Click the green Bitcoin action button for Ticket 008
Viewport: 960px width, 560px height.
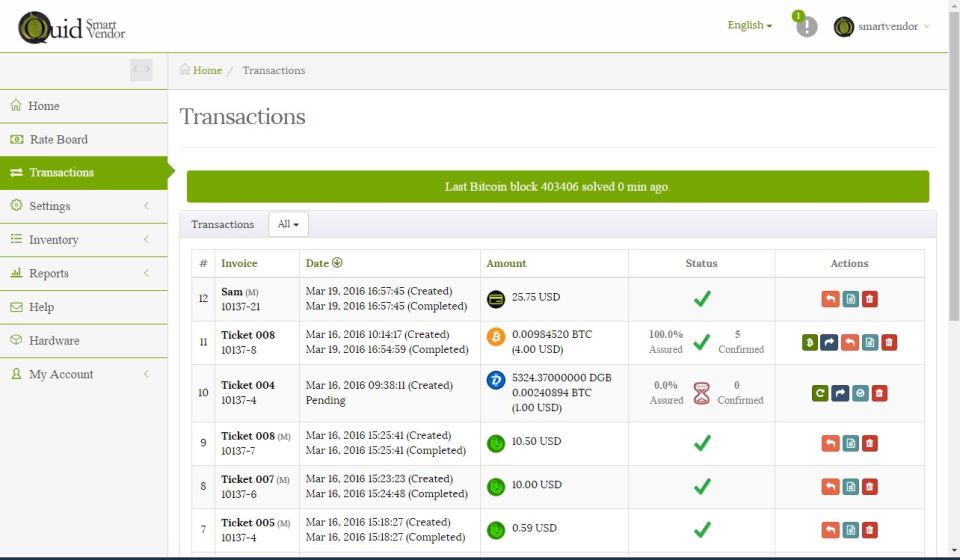(810, 342)
